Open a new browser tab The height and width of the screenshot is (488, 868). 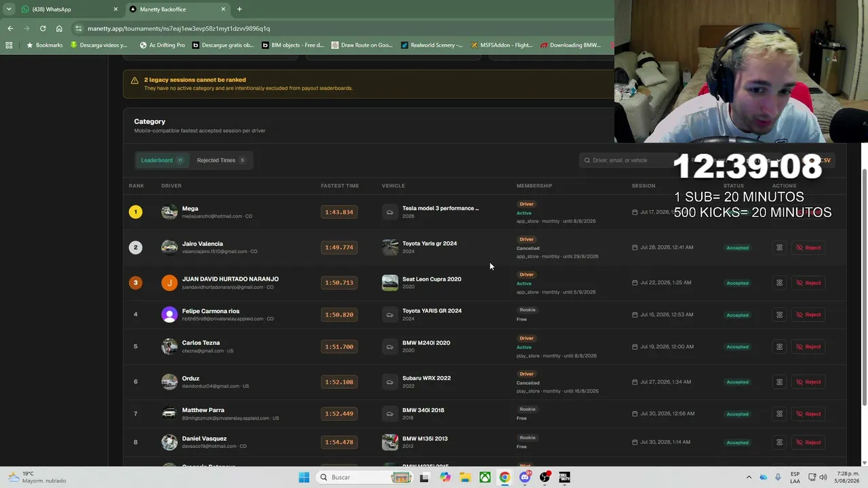tap(239, 9)
